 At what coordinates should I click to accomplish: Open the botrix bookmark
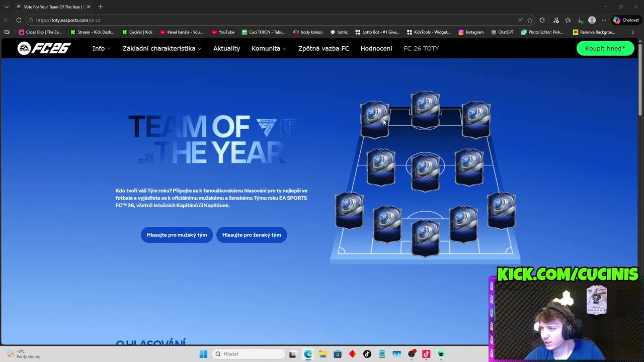tap(339, 32)
